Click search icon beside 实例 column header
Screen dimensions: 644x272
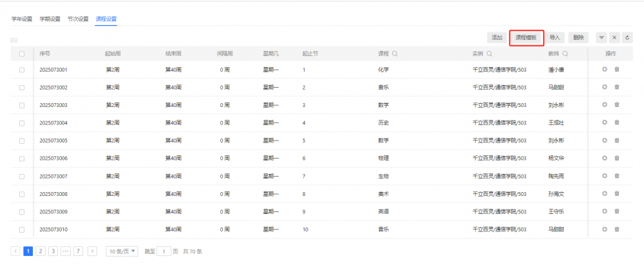coord(489,54)
